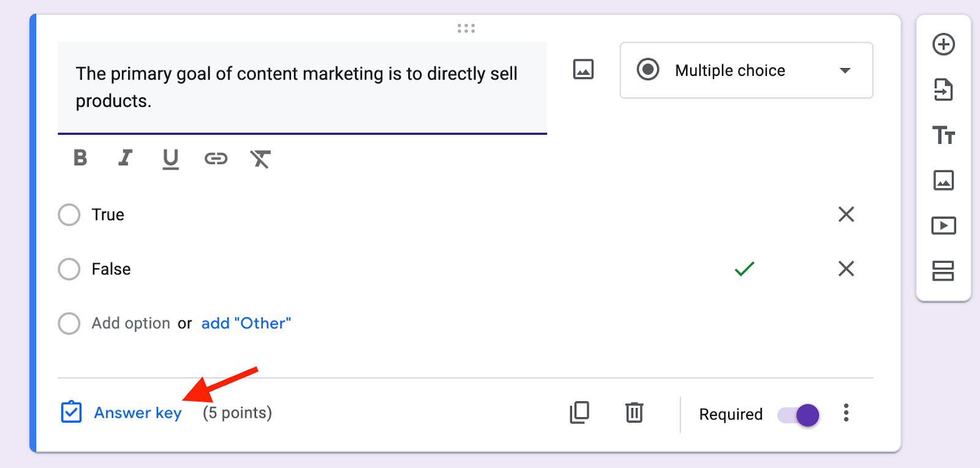Open the three-dot more options menu
The height and width of the screenshot is (468, 980).
click(x=846, y=413)
